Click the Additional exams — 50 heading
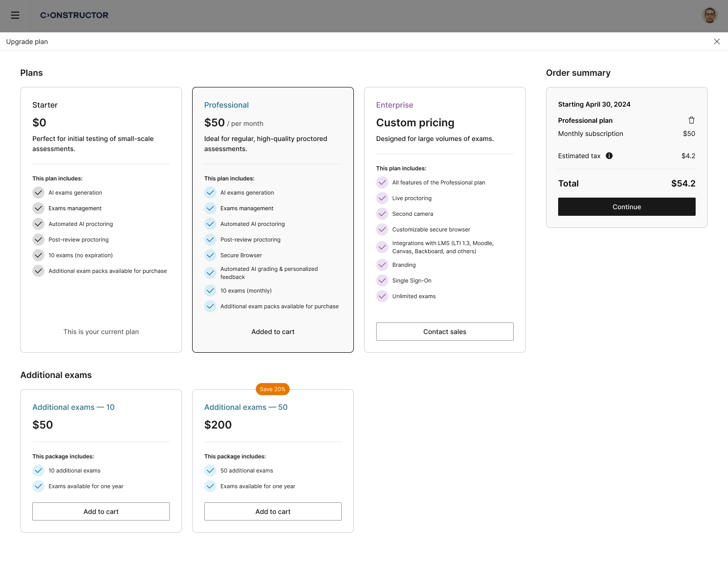728x565 pixels. click(246, 407)
